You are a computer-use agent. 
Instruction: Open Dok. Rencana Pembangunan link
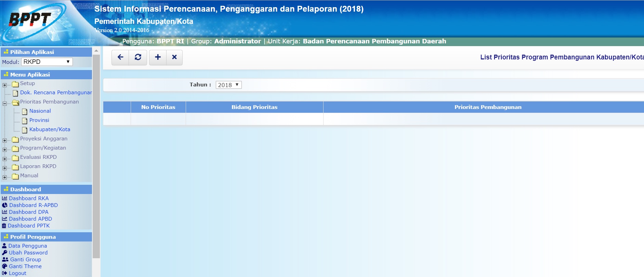(56, 93)
